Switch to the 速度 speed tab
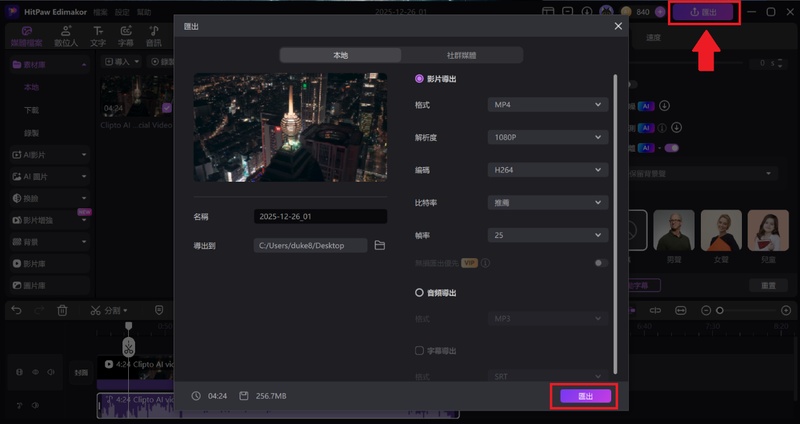Viewport: 800px width, 424px height. 654,38
